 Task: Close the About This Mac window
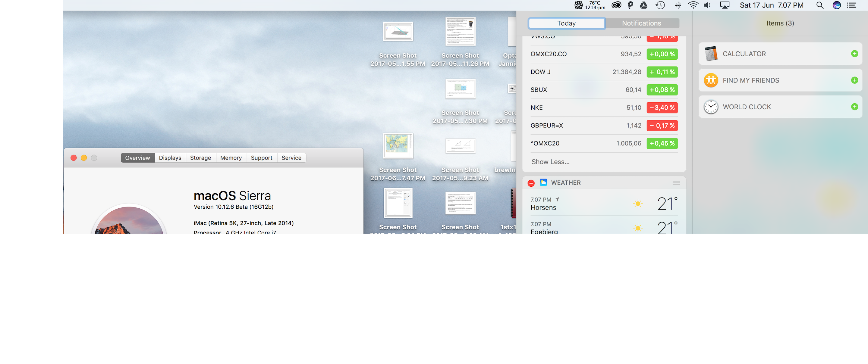(x=74, y=157)
